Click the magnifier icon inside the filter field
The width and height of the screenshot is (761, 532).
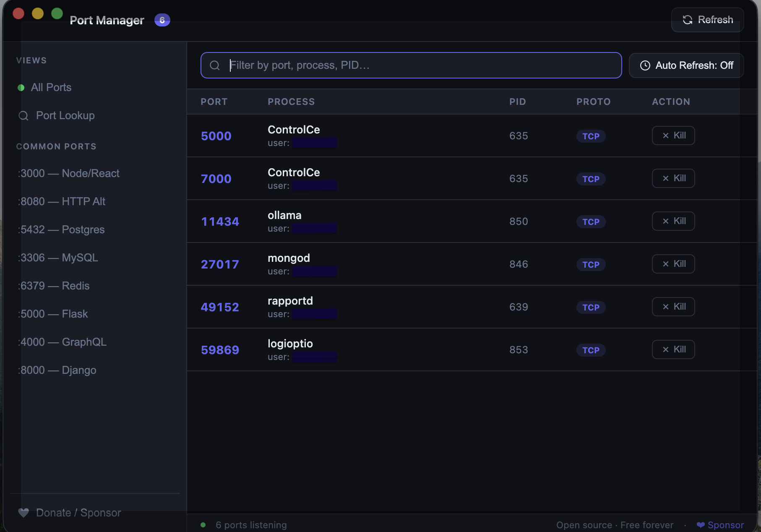tap(215, 65)
